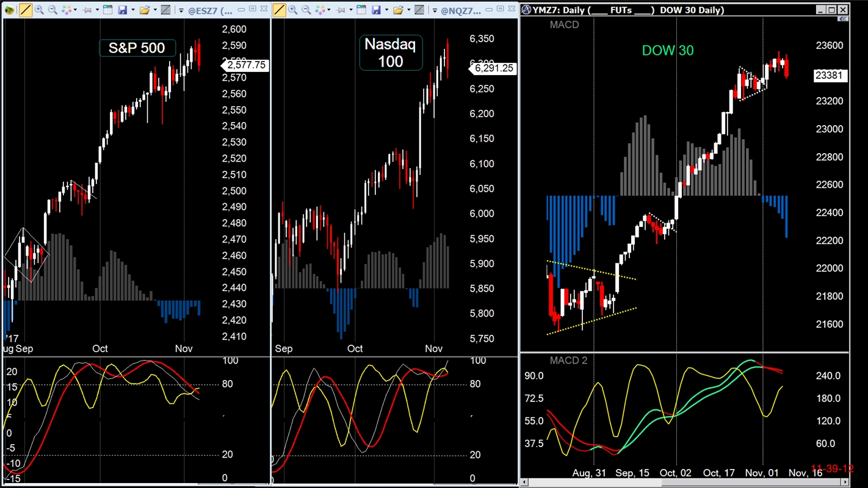The image size is (868, 488).
Task: Zoom out on the @ESZ7 chart
Action: click(52, 10)
